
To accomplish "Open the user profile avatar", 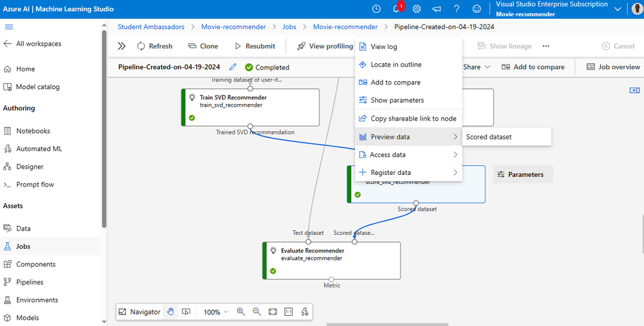I will pyautogui.click(x=637, y=8).
